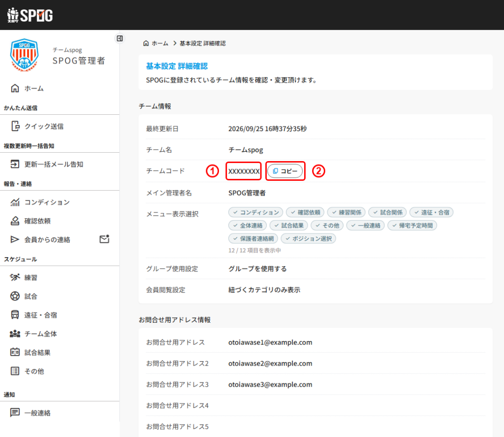Click the team shield emblem
The height and width of the screenshot is (437, 504).
point(25,55)
